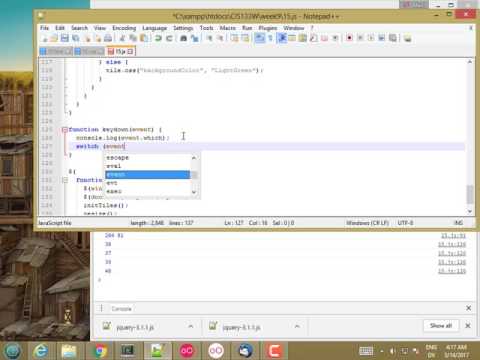This screenshot has width=480, height=360.
Task: Click the Redo toolbar icon
Action: coord(169,38)
